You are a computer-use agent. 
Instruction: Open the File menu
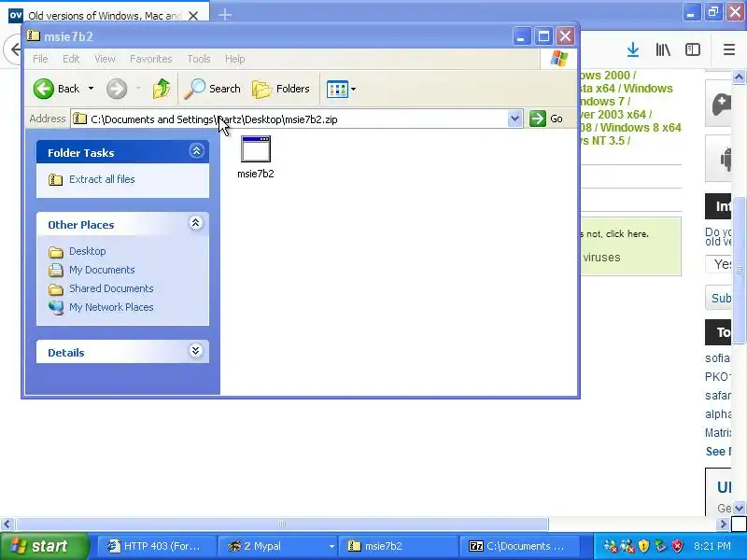click(40, 59)
